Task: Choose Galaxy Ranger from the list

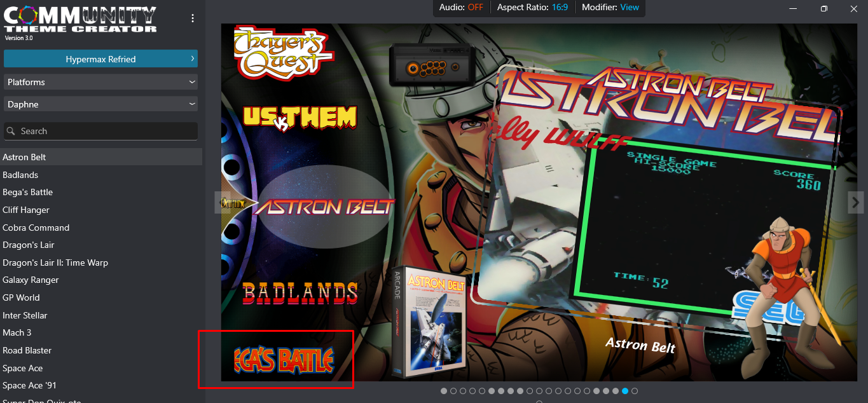Action: point(101,280)
